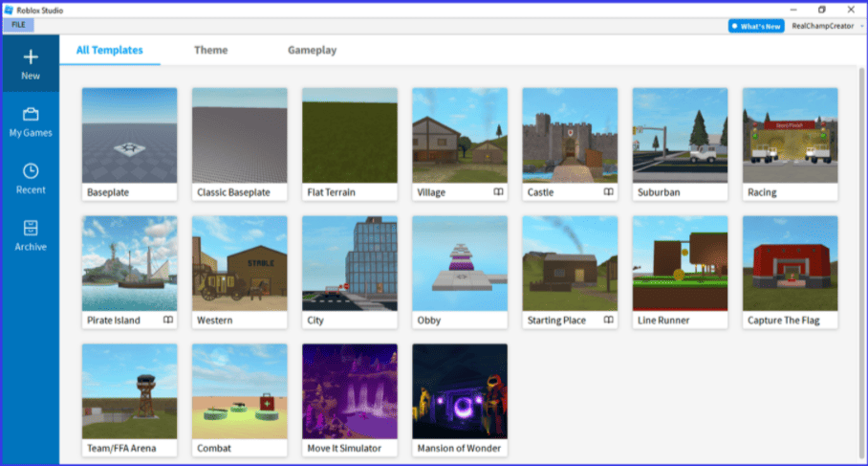The image size is (868, 466).
Task: Click the book icon on Pirate Island
Action: coord(167,320)
